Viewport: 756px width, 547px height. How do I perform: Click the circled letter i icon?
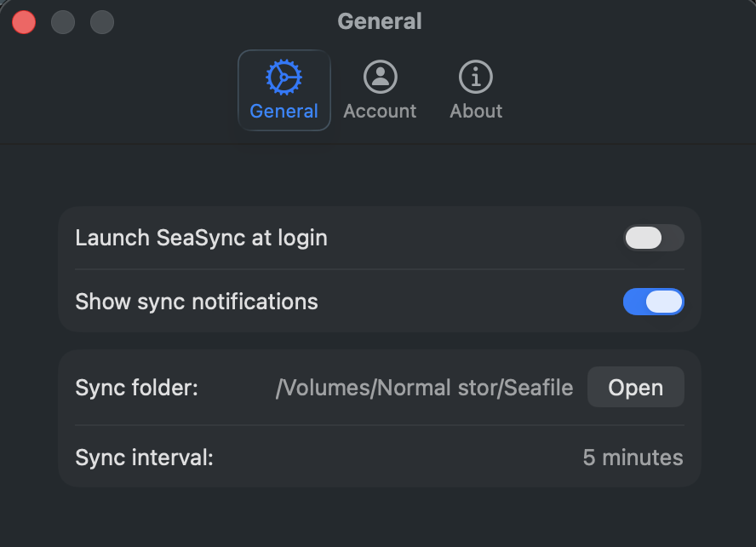pyautogui.click(x=475, y=78)
